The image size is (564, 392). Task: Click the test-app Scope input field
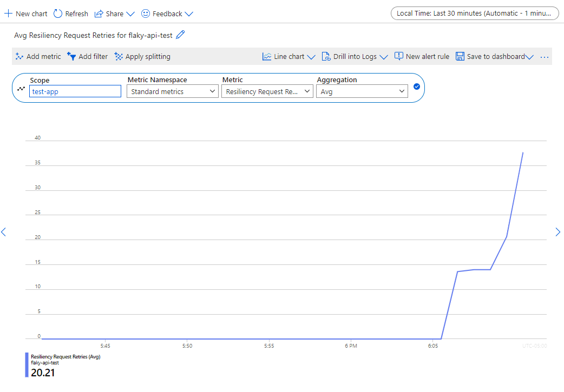tap(75, 91)
